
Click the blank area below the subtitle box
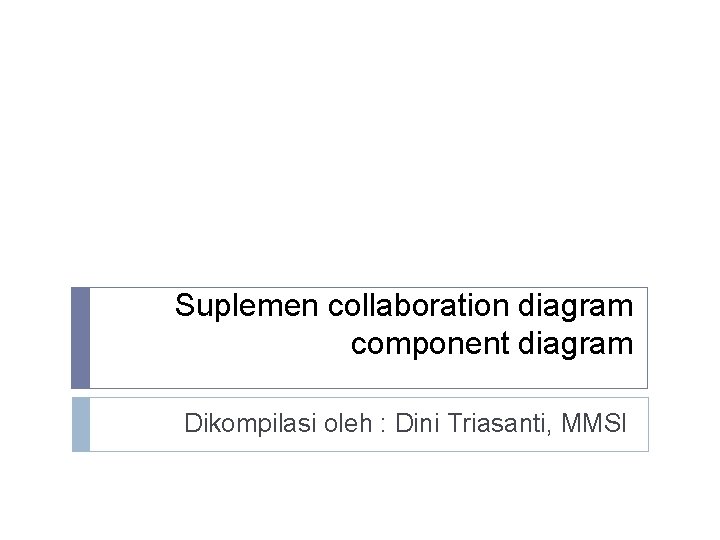click(360, 496)
